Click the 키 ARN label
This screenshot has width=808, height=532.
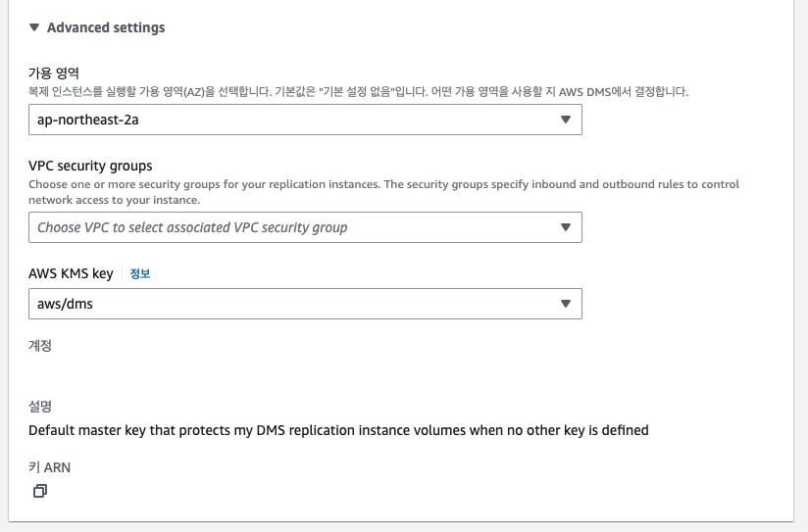[50, 467]
